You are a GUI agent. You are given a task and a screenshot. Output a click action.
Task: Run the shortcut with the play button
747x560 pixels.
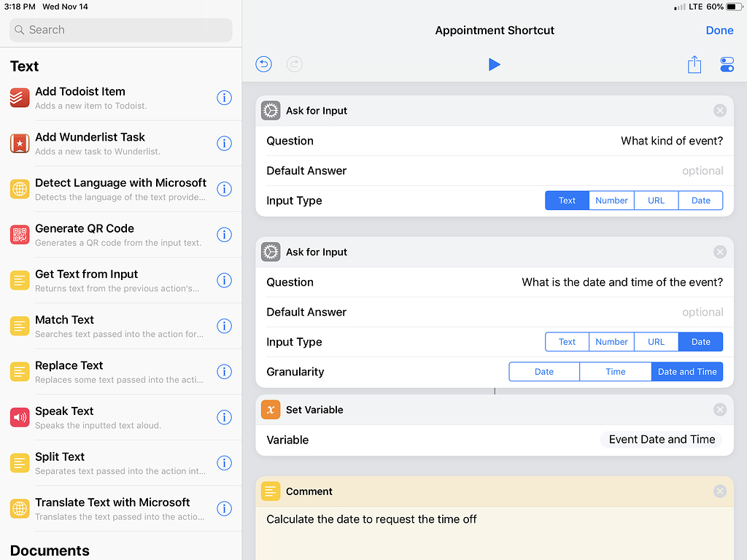point(495,65)
